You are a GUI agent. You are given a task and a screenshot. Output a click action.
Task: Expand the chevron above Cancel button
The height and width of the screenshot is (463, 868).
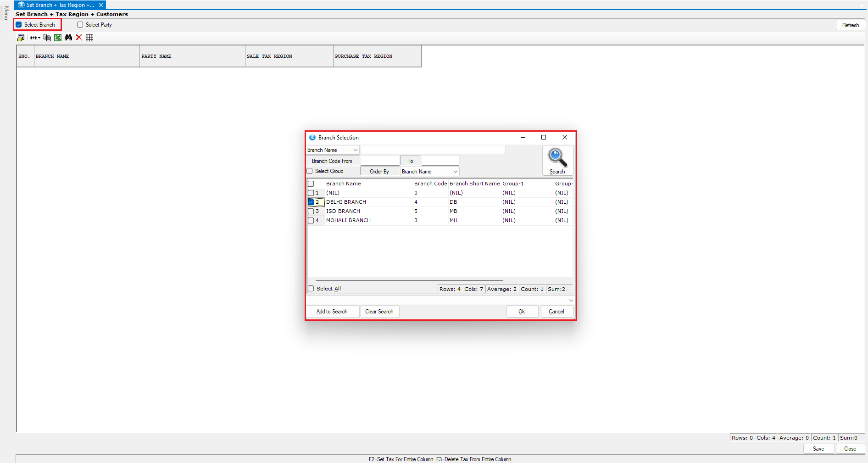coord(571,301)
